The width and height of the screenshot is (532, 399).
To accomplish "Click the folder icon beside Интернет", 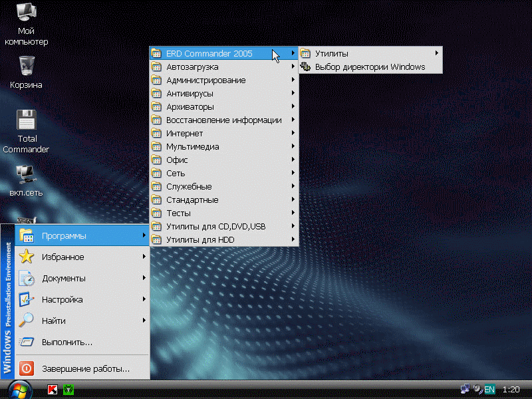I will [x=156, y=134].
